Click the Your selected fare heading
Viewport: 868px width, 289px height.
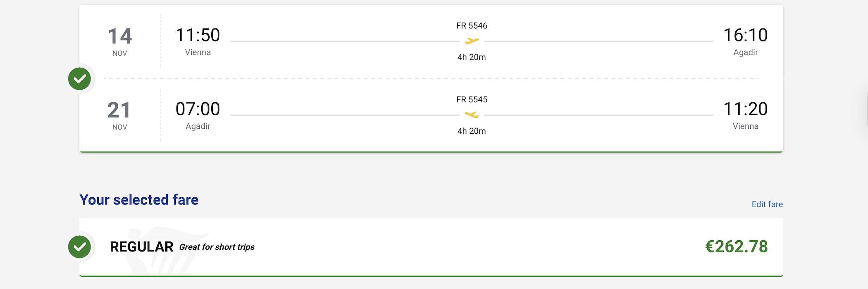pos(139,200)
